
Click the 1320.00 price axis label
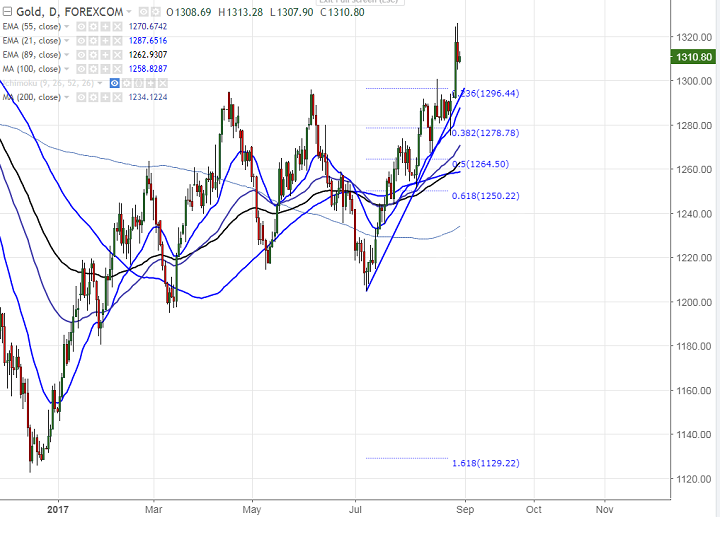pyautogui.click(x=694, y=37)
